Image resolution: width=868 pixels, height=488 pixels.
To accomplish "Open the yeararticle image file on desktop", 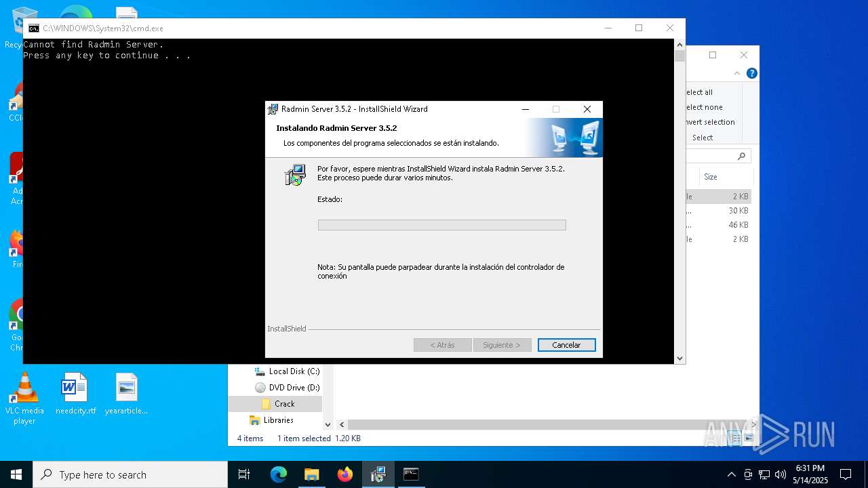I will click(126, 394).
